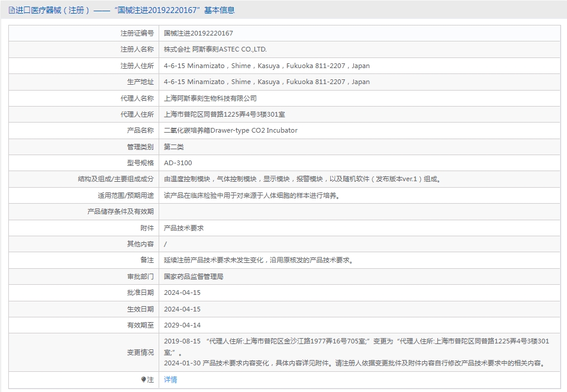The height and width of the screenshot is (392, 567).
Task: Click the 结构及组成/主要组成成分 label
Action: [x=116, y=179]
